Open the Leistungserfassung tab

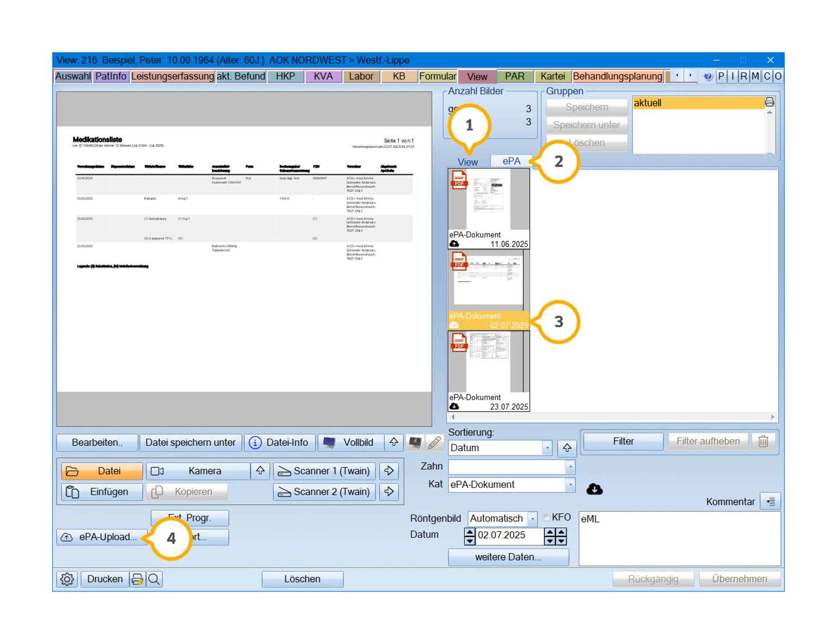coord(172,76)
